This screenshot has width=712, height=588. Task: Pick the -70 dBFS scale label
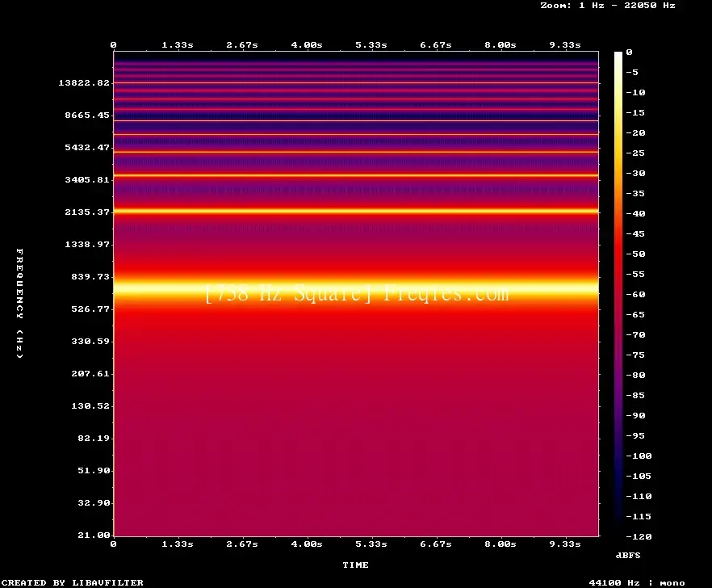coord(635,335)
